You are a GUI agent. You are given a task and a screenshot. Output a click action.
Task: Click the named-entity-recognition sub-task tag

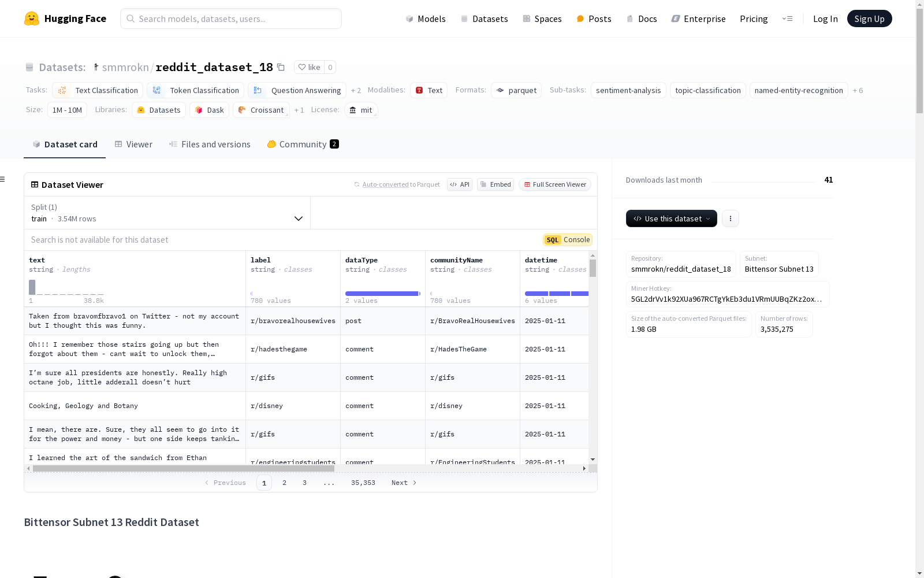(799, 90)
